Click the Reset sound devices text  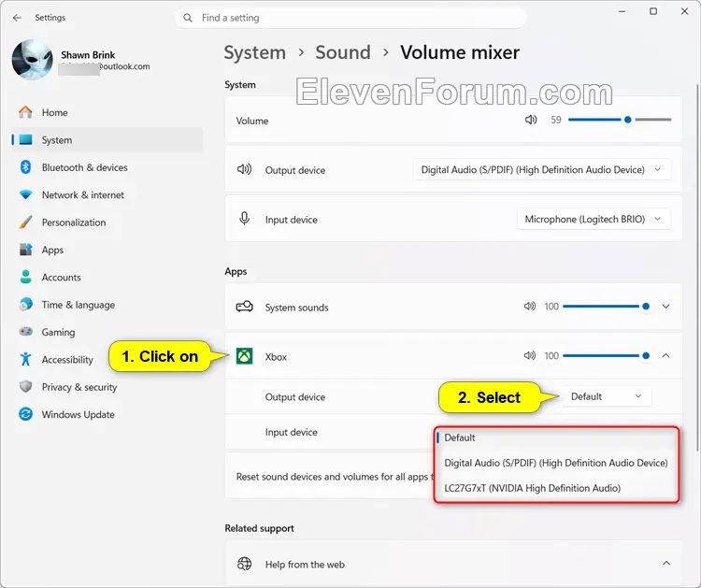click(x=335, y=477)
